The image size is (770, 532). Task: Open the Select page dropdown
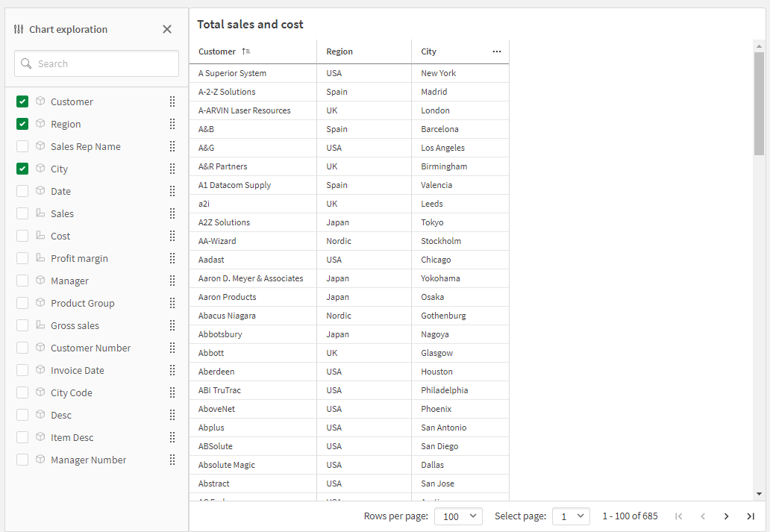(571, 516)
